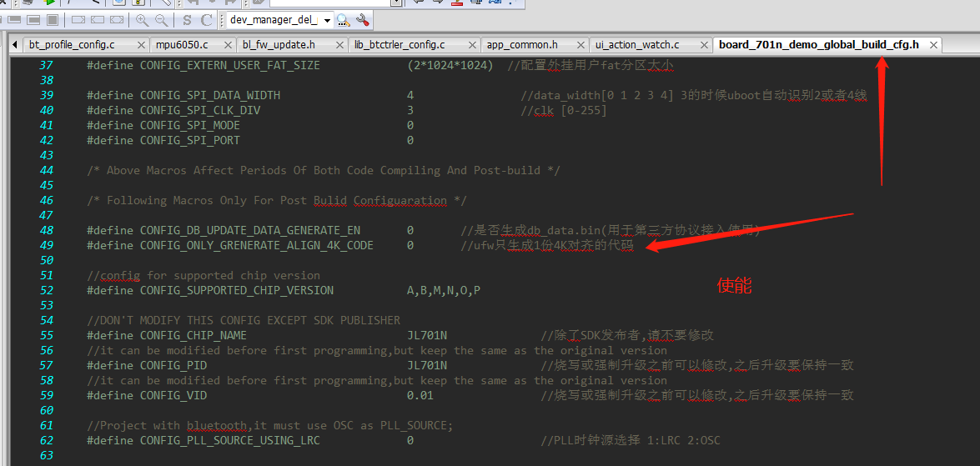
Task: Toggle the grey C toolbar icon
Action: (206, 20)
